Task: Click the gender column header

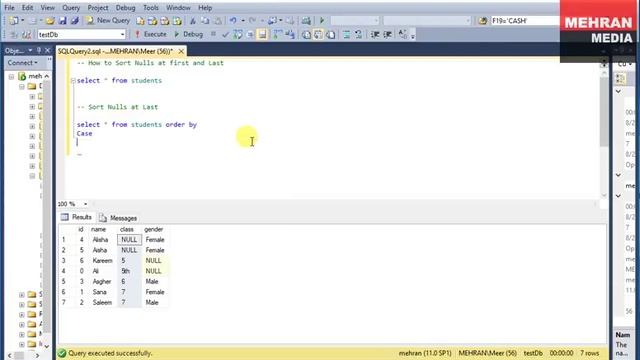Action: coord(154,229)
